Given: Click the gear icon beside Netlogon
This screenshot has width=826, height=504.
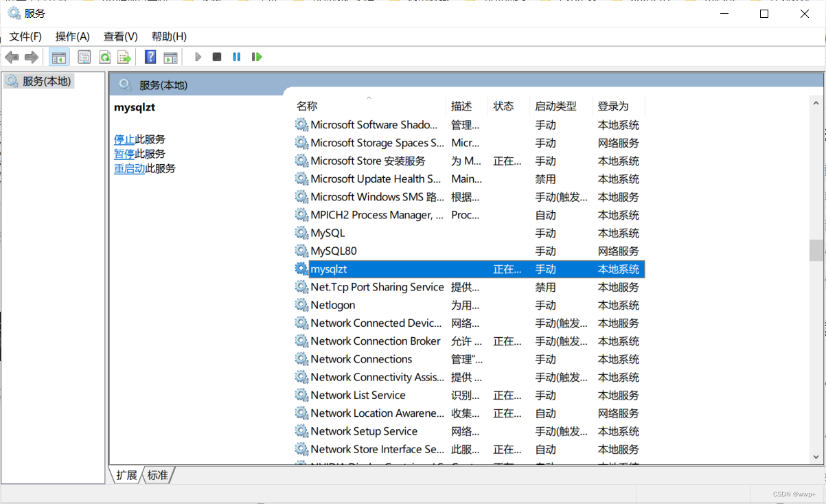Looking at the screenshot, I should point(301,305).
